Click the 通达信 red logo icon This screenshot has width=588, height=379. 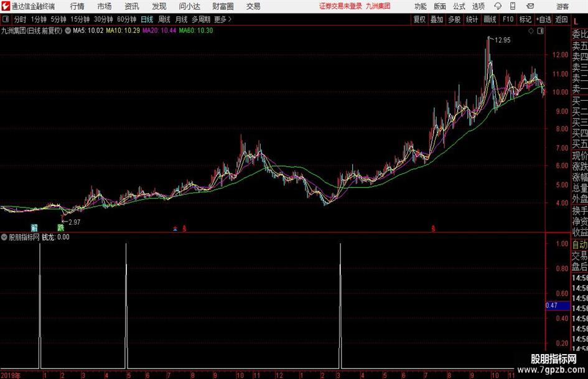coord(5,6)
